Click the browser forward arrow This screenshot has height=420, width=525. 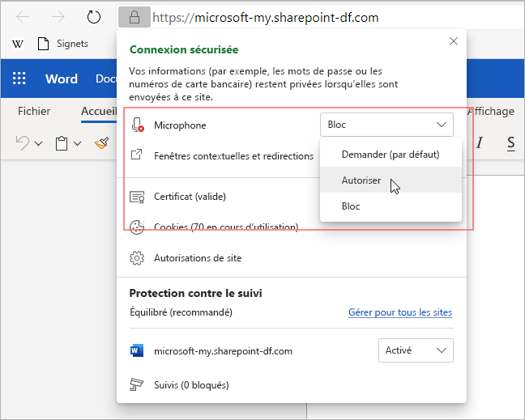[x=58, y=17]
